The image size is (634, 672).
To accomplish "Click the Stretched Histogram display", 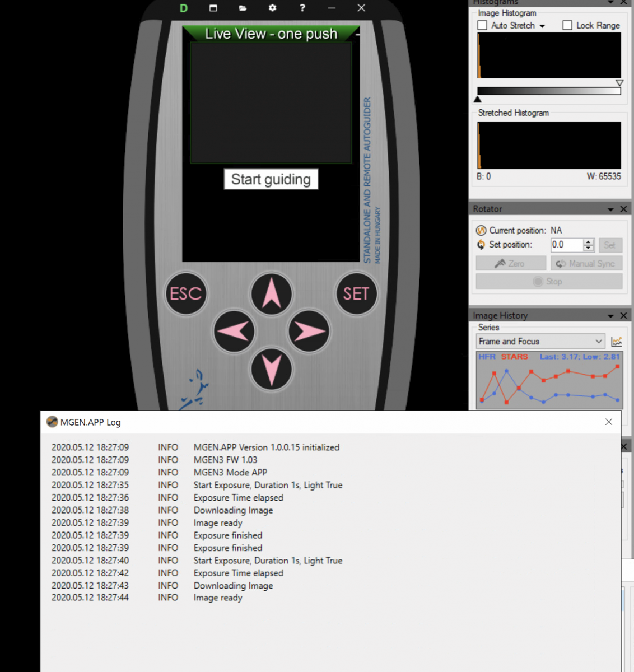I will [549, 145].
